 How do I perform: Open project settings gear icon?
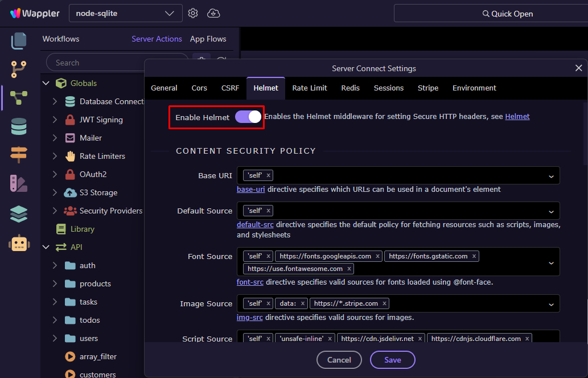193,13
